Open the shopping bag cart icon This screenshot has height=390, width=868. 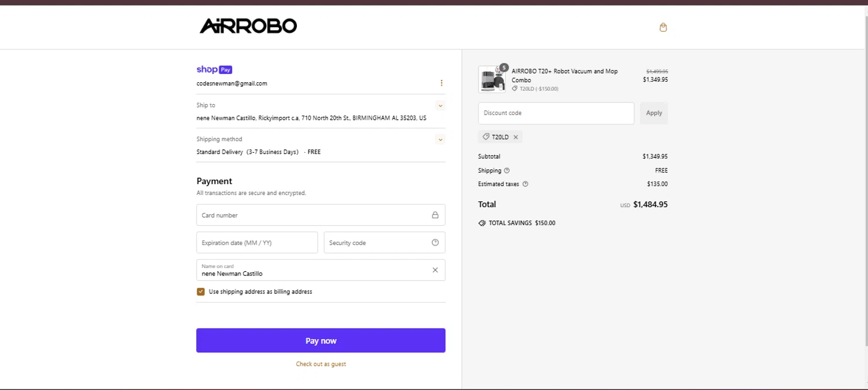point(663,27)
